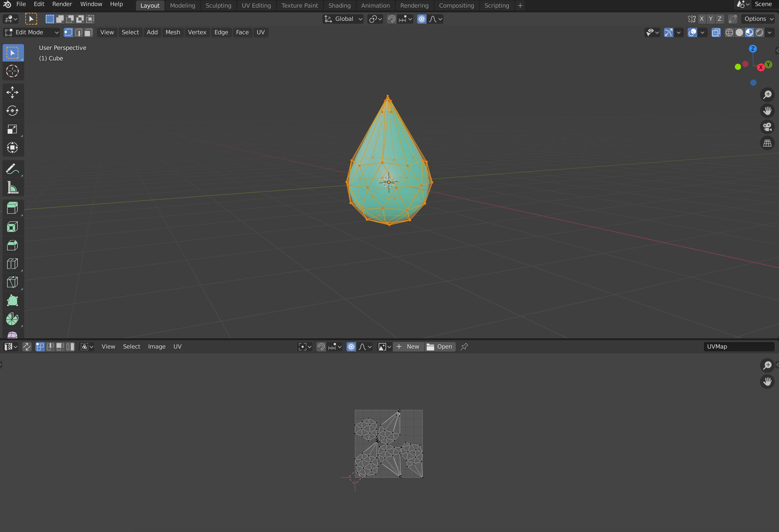The height and width of the screenshot is (532, 779).
Task: Click the UVMap name field
Action: point(739,347)
